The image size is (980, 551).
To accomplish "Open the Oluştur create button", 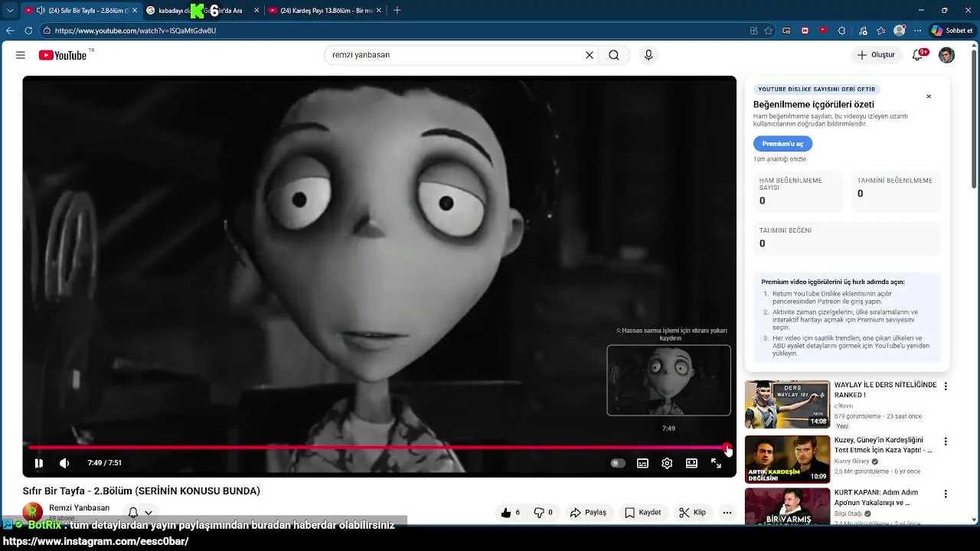I will pyautogui.click(x=876, y=55).
